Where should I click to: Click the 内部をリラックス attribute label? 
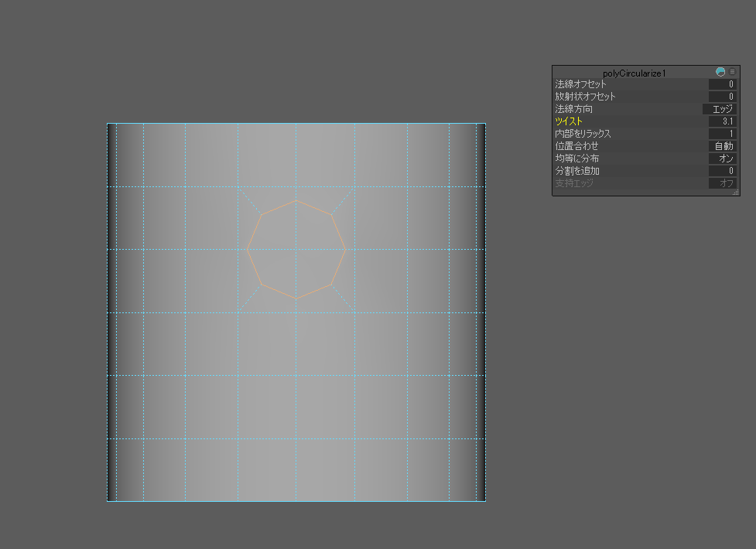point(583,134)
